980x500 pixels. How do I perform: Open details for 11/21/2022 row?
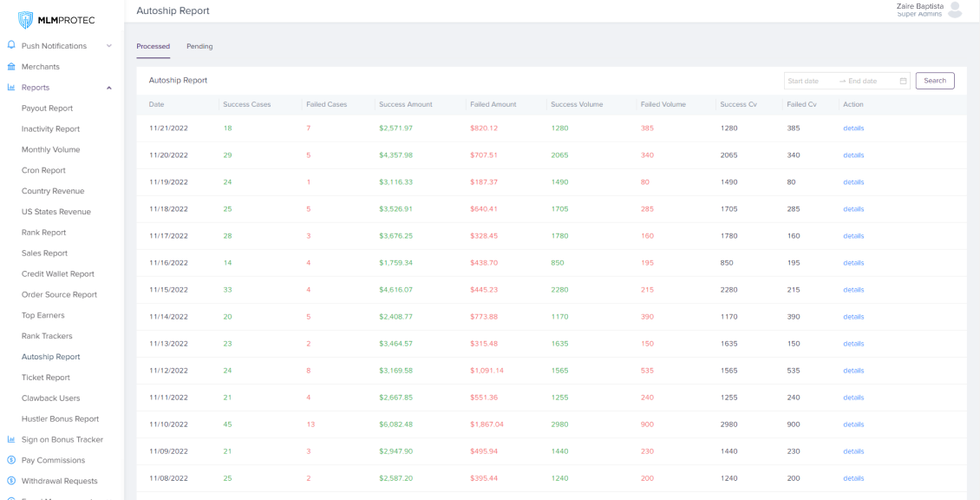tap(853, 128)
